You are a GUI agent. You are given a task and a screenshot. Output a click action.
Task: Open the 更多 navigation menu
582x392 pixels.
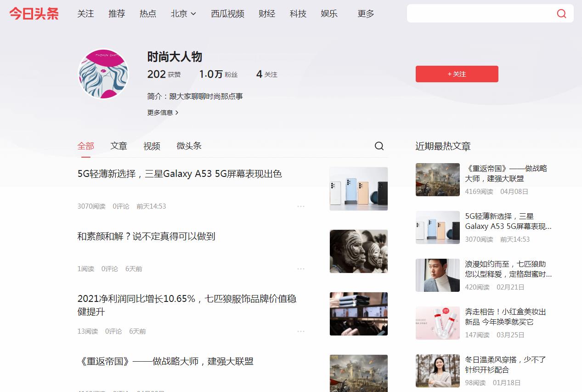pyautogui.click(x=366, y=14)
